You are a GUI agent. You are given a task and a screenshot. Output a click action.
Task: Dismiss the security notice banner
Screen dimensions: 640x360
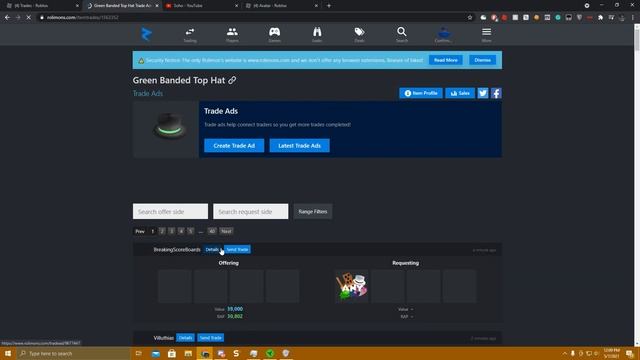482,60
